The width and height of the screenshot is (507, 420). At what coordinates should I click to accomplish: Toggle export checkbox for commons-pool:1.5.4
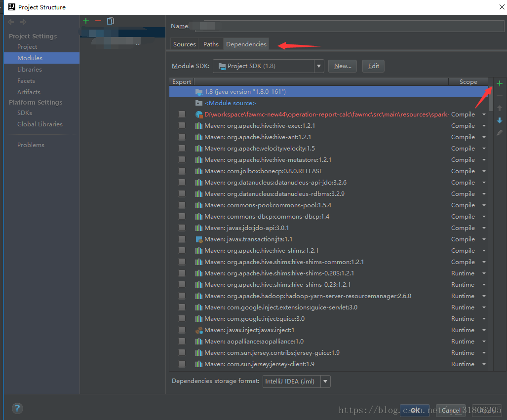[x=182, y=205]
